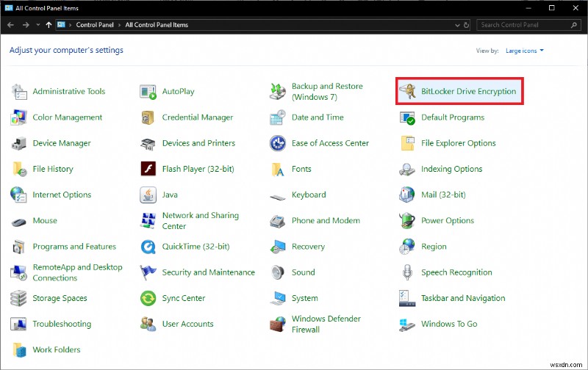The height and width of the screenshot is (370, 588).
Task: Open the Credential Manager safe icon
Action: coord(148,117)
